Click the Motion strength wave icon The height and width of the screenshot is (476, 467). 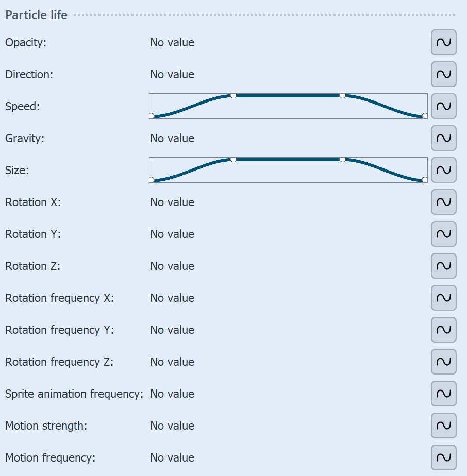tap(443, 426)
